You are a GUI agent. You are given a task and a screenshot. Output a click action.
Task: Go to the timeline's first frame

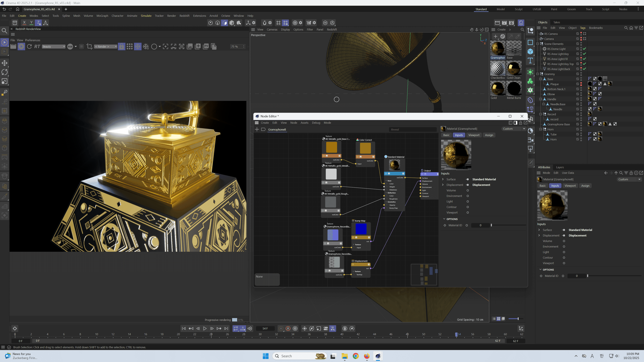point(183,328)
